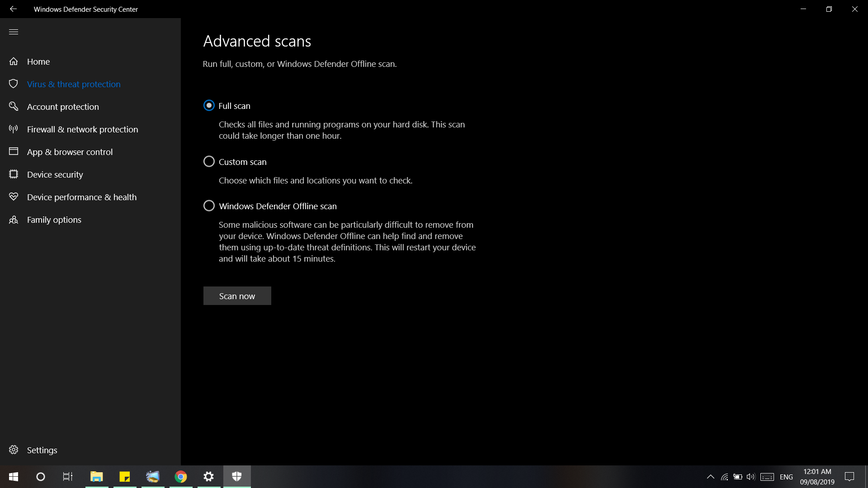This screenshot has height=488, width=868.
Task: Open the touch keyboard tray icon
Action: (x=767, y=477)
